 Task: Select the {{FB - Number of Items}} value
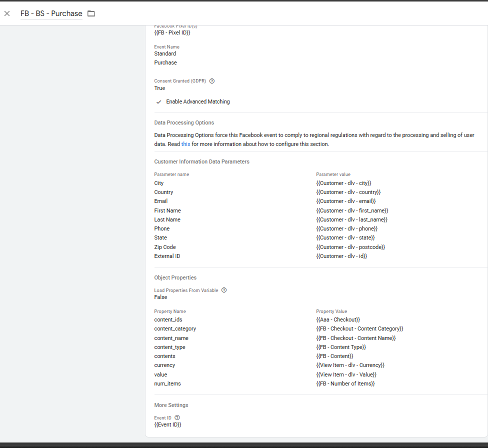click(345, 383)
